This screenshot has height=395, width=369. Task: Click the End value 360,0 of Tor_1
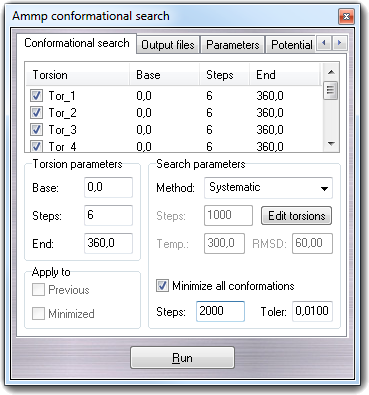point(270,96)
